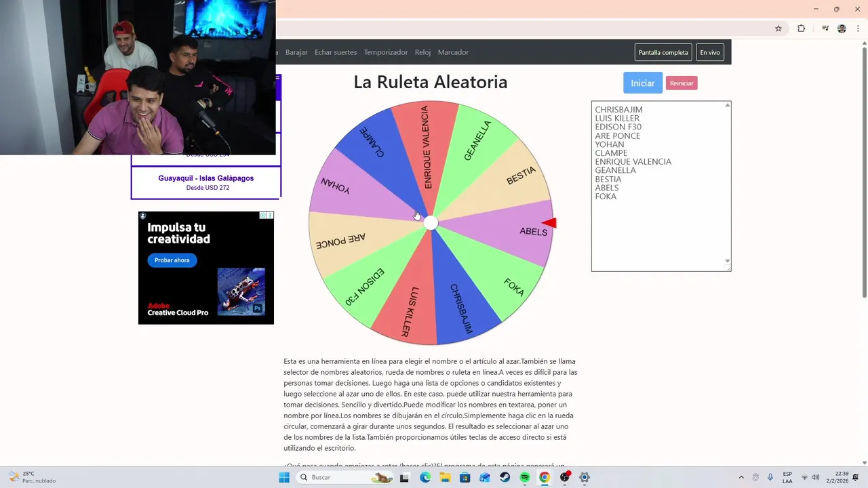This screenshot has height=488, width=868.
Task: Click the blue CHRISBAJIM wheel segment
Action: coord(461,309)
